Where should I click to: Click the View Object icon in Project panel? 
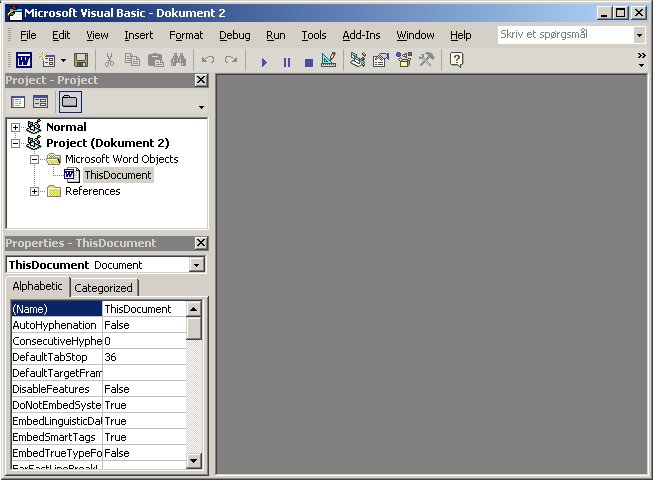click(x=40, y=102)
